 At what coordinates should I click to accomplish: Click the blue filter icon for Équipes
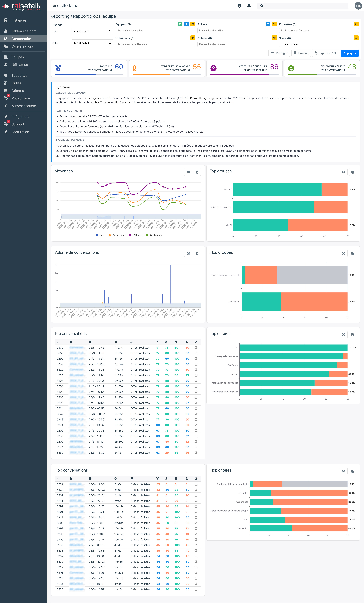186,24
